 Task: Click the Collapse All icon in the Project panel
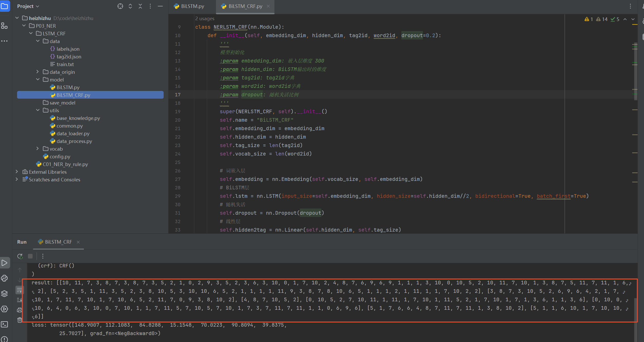point(140,6)
